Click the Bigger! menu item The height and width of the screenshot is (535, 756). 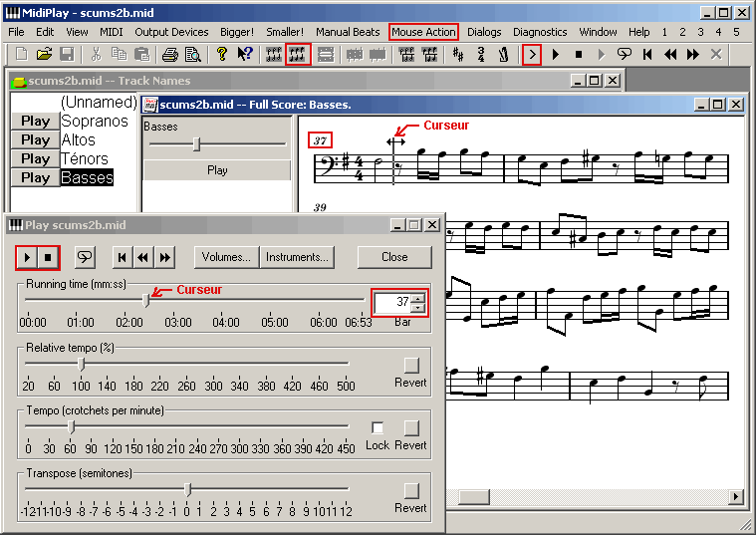point(237,32)
